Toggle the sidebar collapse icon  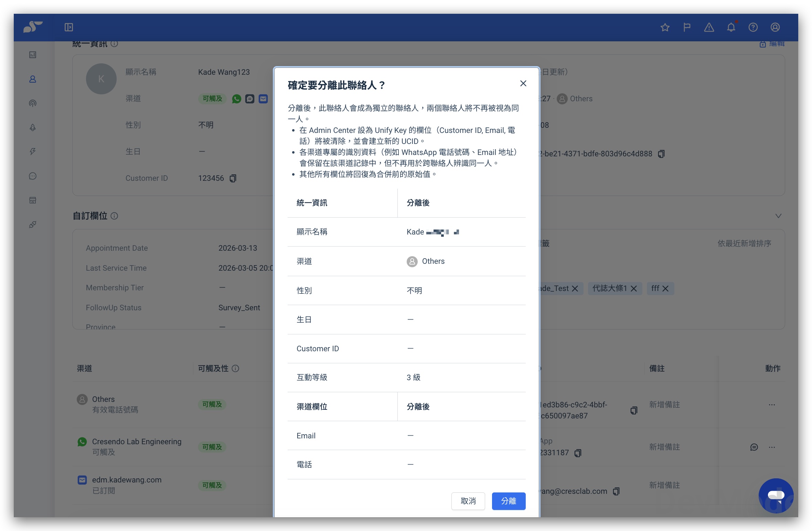coord(69,27)
